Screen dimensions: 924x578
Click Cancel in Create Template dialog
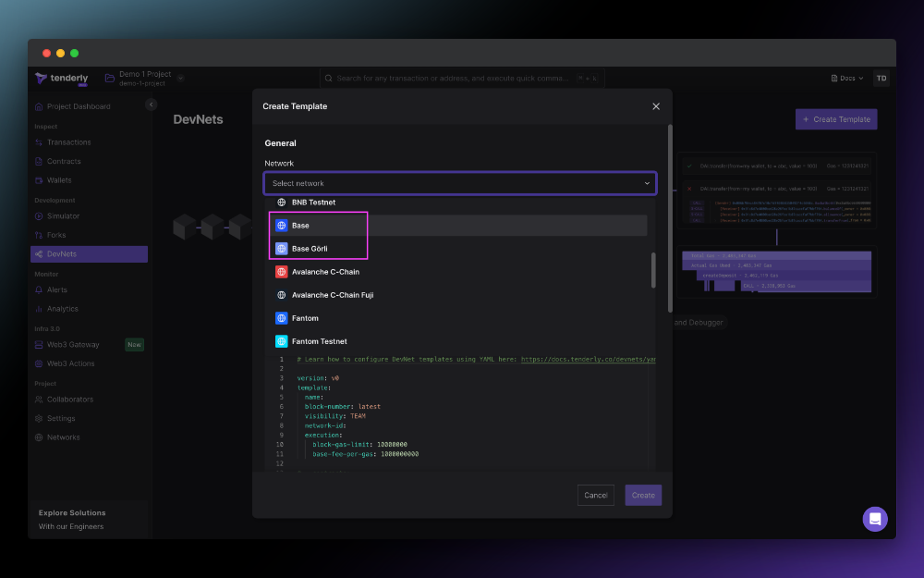coord(596,496)
